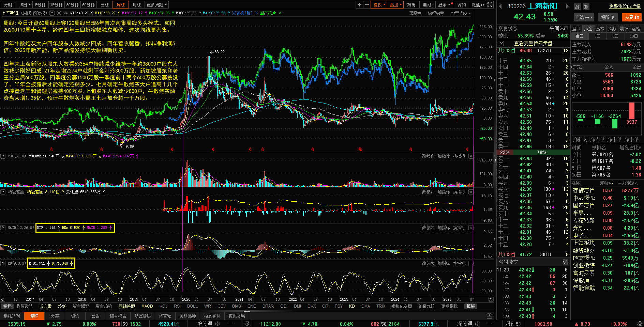Click 恢复默认 indicator button
Image resolution: width=644 pixels, height=327 pixels.
tap(25, 306)
